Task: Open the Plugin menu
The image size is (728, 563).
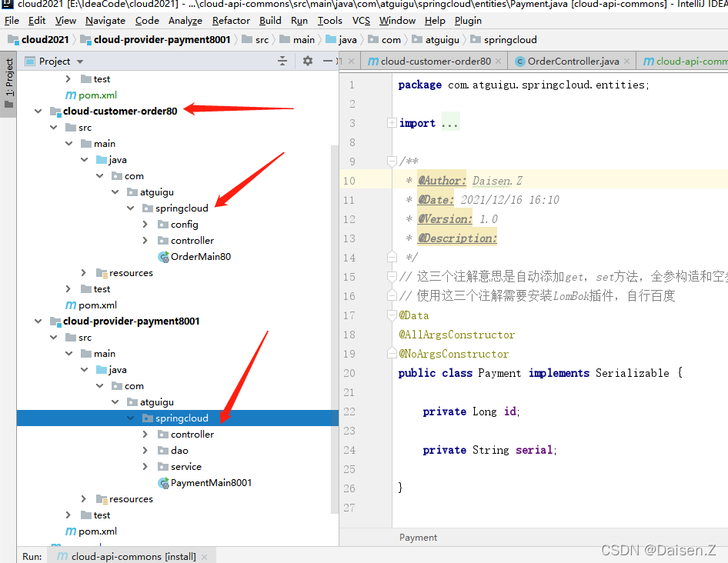Action: click(468, 21)
